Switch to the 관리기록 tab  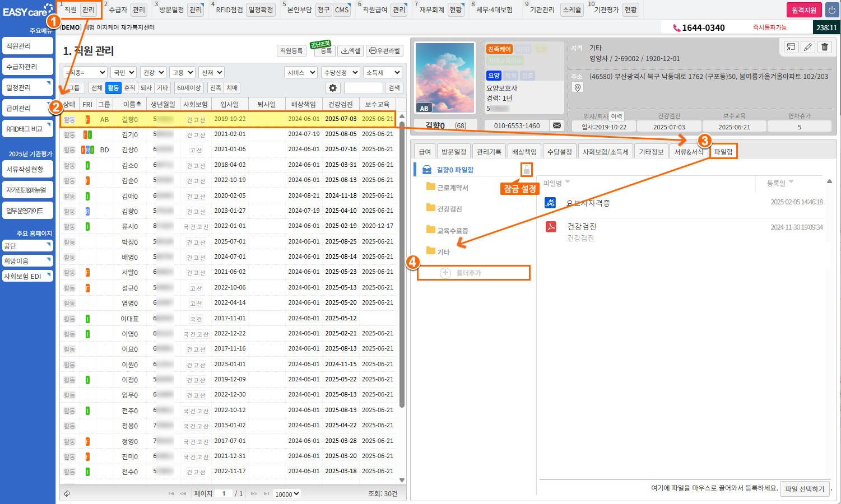[489, 152]
